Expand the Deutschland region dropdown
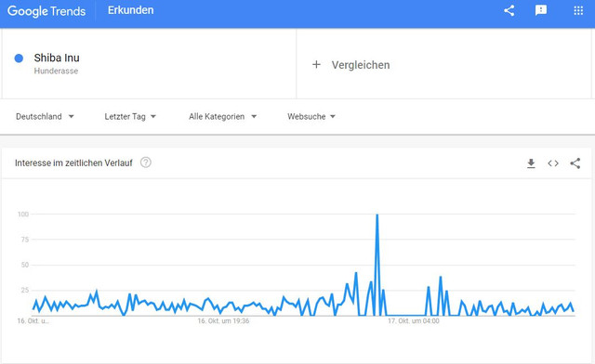This screenshot has height=364, width=595. pyautogui.click(x=45, y=117)
